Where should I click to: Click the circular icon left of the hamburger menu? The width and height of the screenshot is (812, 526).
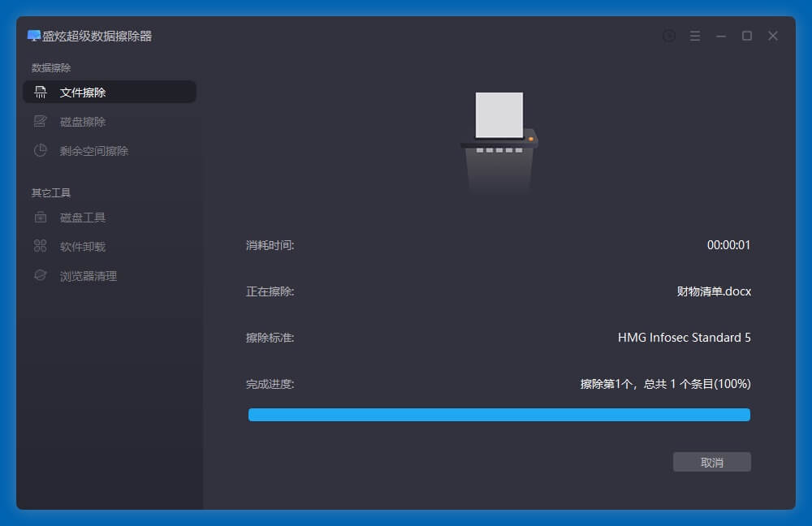click(669, 36)
